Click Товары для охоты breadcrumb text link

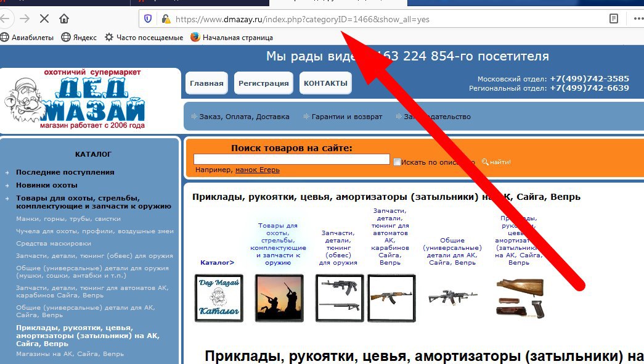pos(278,244)
